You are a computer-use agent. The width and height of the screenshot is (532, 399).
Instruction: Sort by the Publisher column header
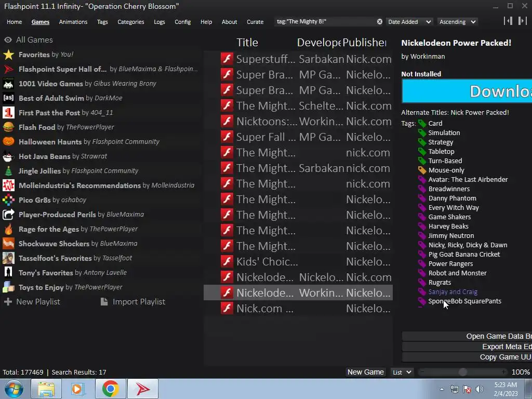pyautogui.click(x=364, y=43)
